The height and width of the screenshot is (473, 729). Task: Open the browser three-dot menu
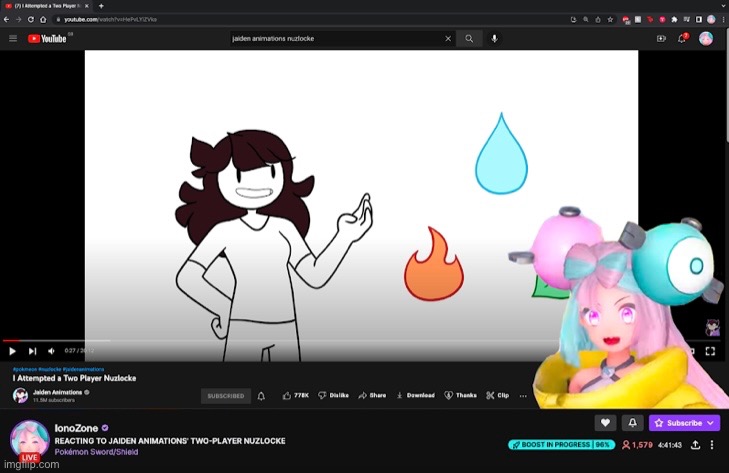(x=723, y=20)
